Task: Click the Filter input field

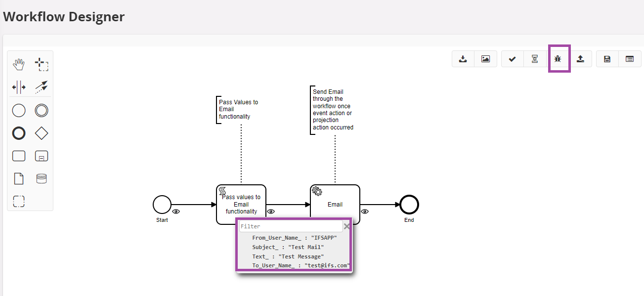Action: point(291,226)
